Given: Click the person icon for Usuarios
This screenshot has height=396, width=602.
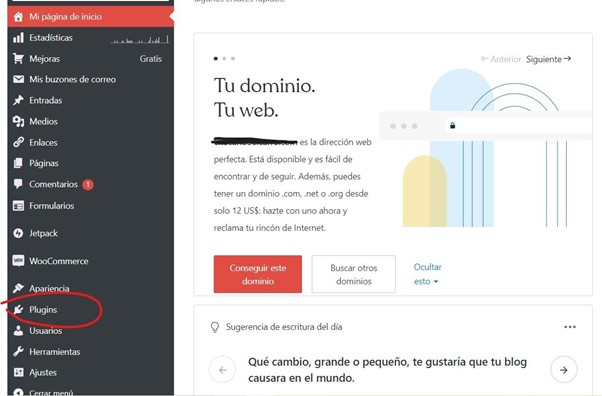Looking at the screenshot, I should [x=18, y=330].
